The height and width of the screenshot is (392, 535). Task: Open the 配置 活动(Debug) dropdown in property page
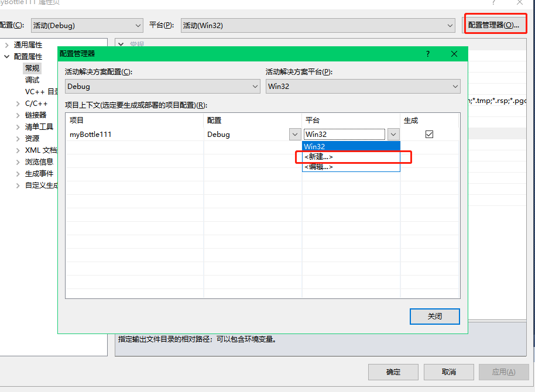87,26
